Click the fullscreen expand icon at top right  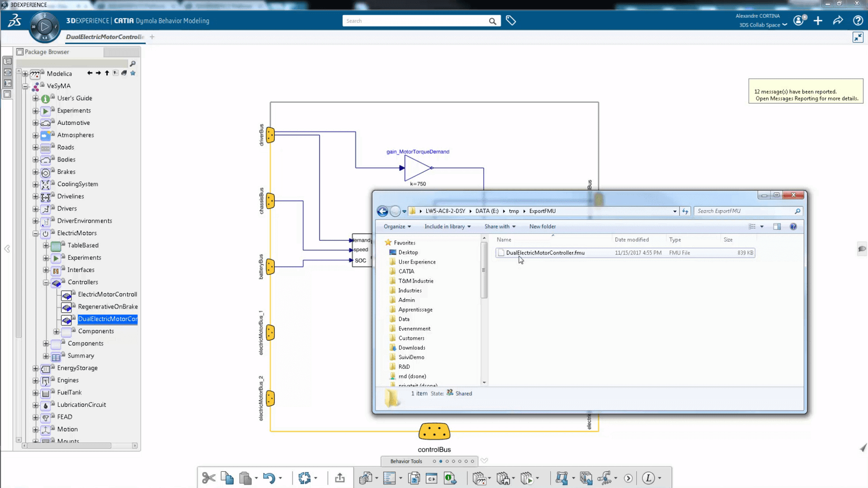[x=858, y=38]
